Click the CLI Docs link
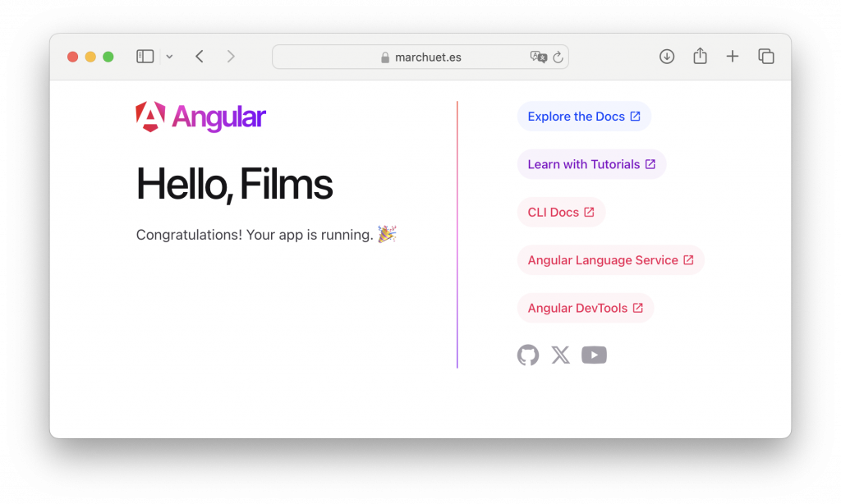 point(561,213)
